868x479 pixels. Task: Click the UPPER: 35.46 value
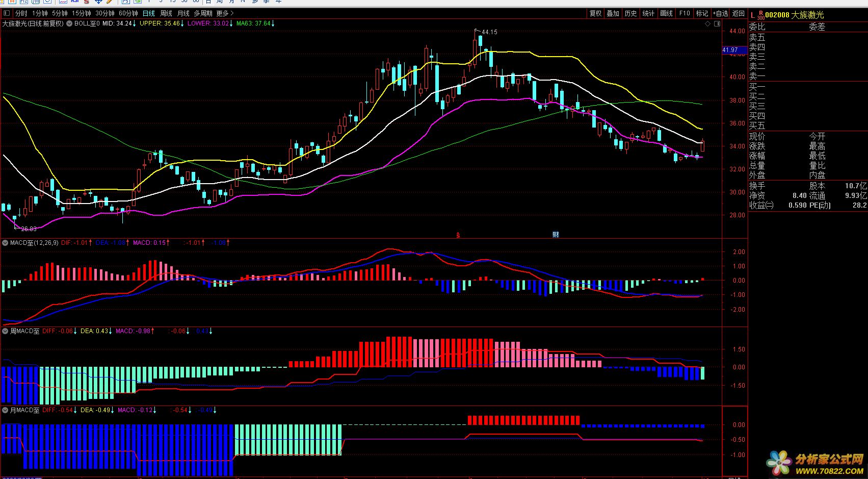pyautogui.click(x=161, y=23)
